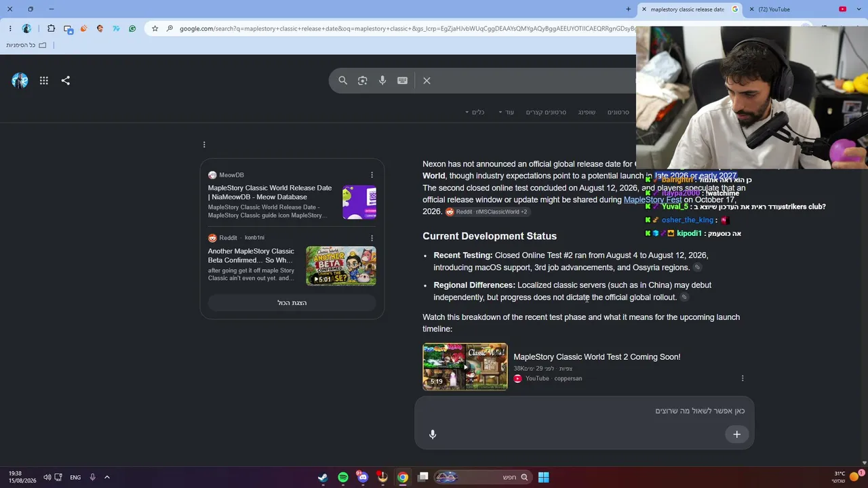Image resolution: width=868 pixels, height=488 pixels.
Task: Click the 'YouTube · coppersan' source label
Action: point(548,379)
